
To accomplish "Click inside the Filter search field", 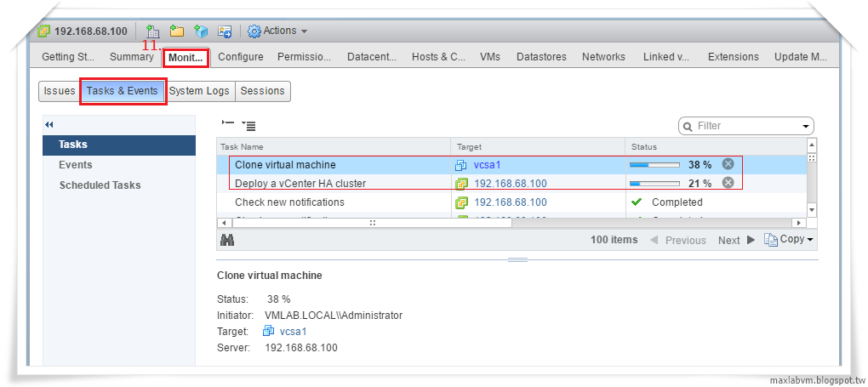I will (746, 126).
